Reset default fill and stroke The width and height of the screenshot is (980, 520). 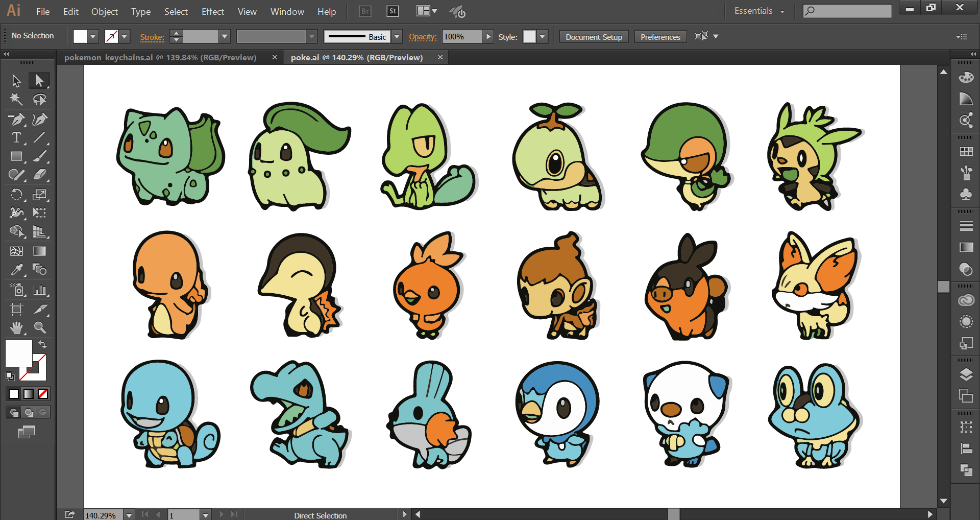coord(10,376)
